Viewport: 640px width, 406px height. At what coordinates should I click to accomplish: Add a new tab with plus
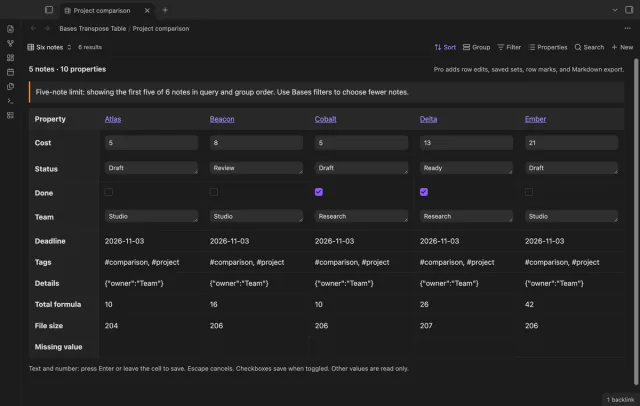tap(165, 10)
